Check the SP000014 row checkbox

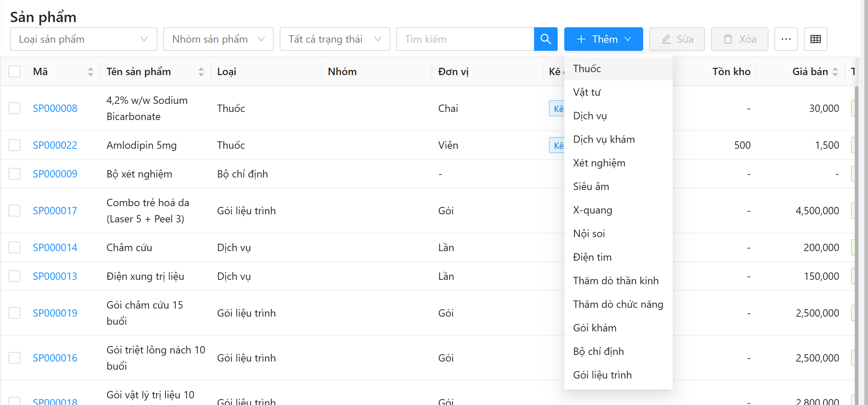pyautogui.click(x=14, y=247)
